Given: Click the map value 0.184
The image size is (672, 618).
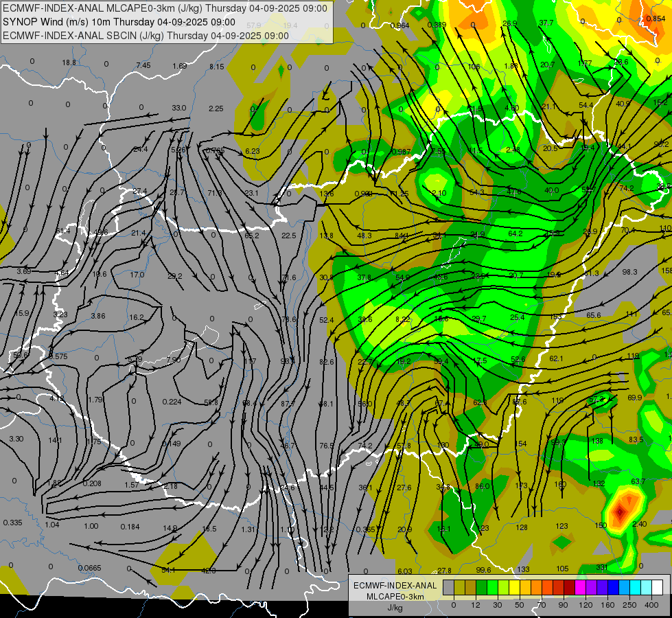Looking at the screenshot, I should [130, 527].
